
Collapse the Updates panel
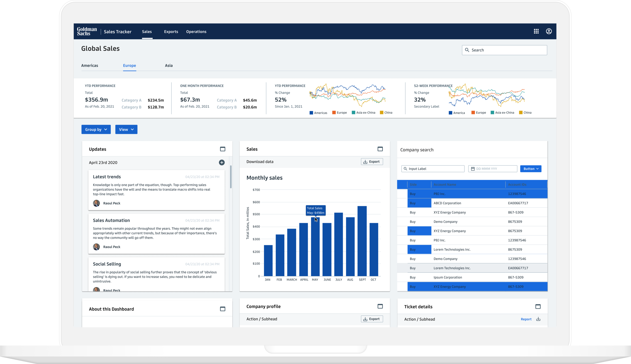[222, 149]
